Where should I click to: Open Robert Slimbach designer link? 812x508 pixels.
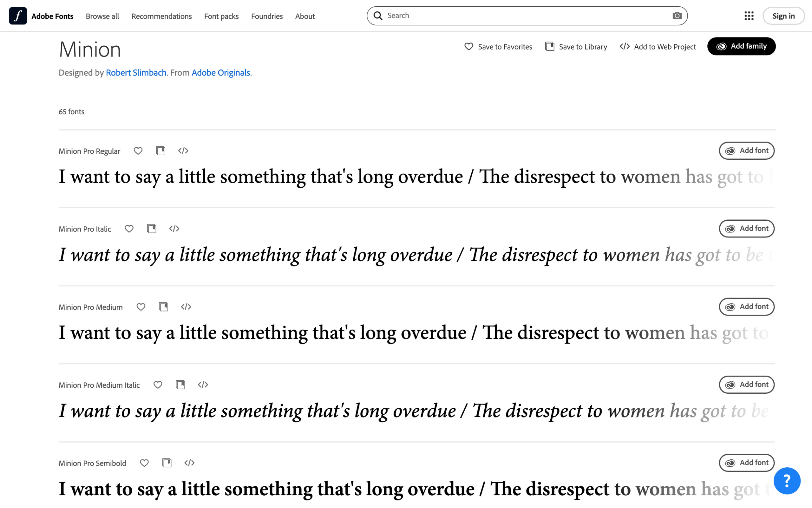[136, 73]
